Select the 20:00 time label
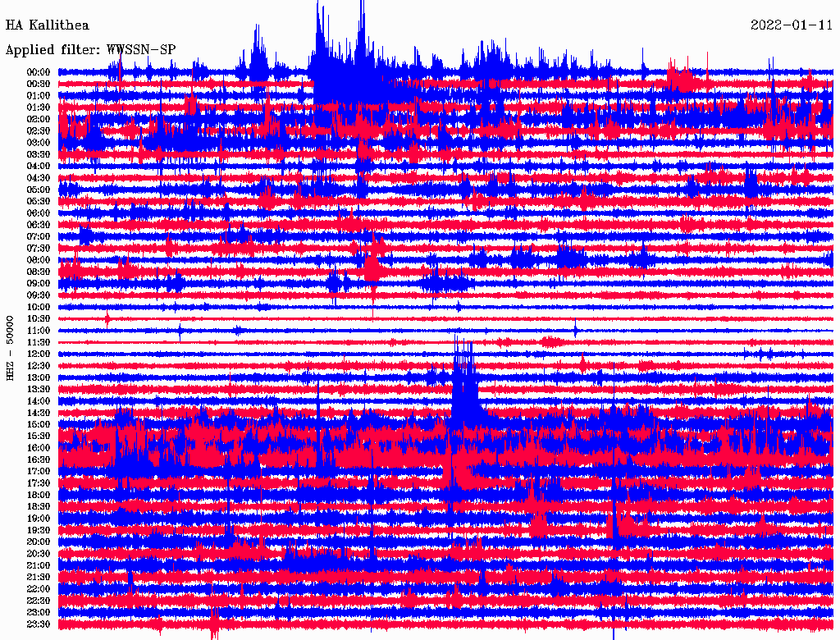The width and height of the screenshot is (840, 640). [39, 542]
